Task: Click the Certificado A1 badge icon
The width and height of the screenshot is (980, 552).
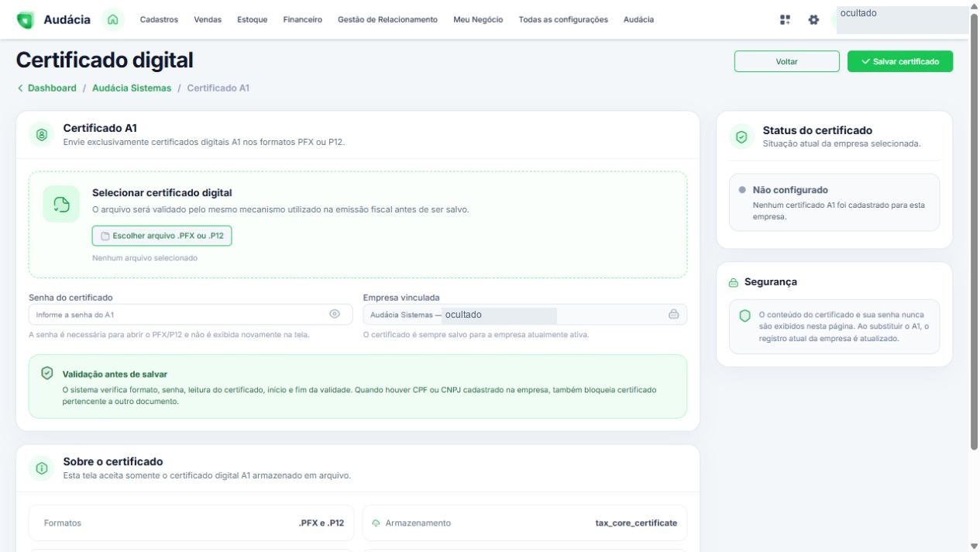Action: click(x=42, y=134)
